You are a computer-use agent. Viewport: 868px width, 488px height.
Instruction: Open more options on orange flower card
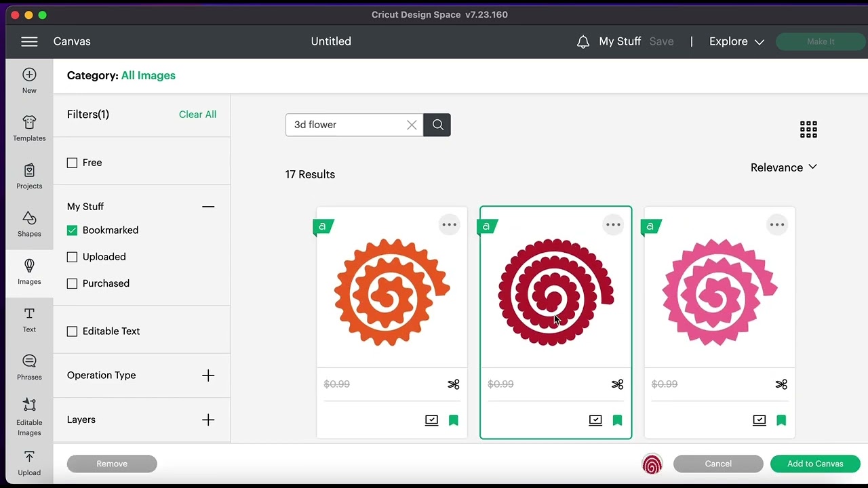pyautogui.click(x=450, y=225)
